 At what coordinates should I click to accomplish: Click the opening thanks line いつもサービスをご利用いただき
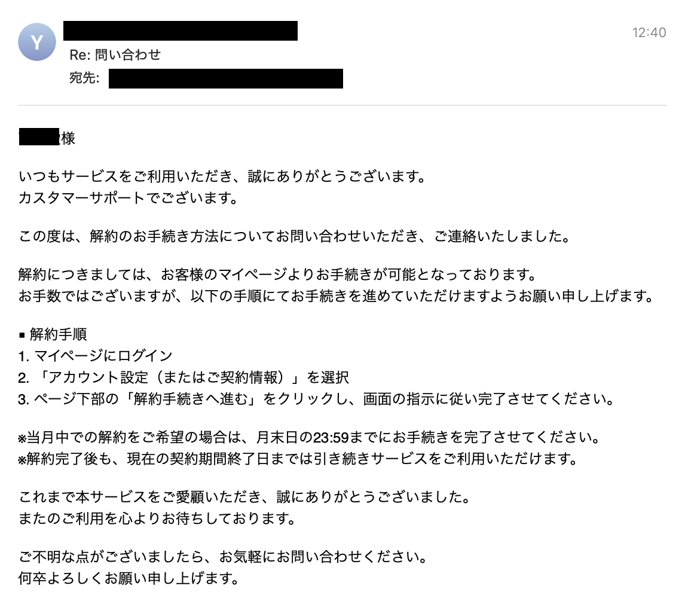click(x=222, y=176)
